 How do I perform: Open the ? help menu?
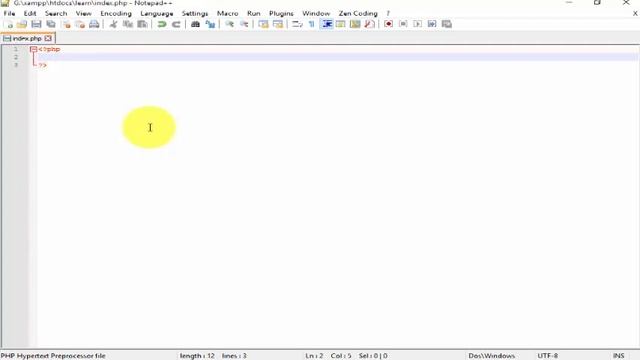[x=388, y=13]
